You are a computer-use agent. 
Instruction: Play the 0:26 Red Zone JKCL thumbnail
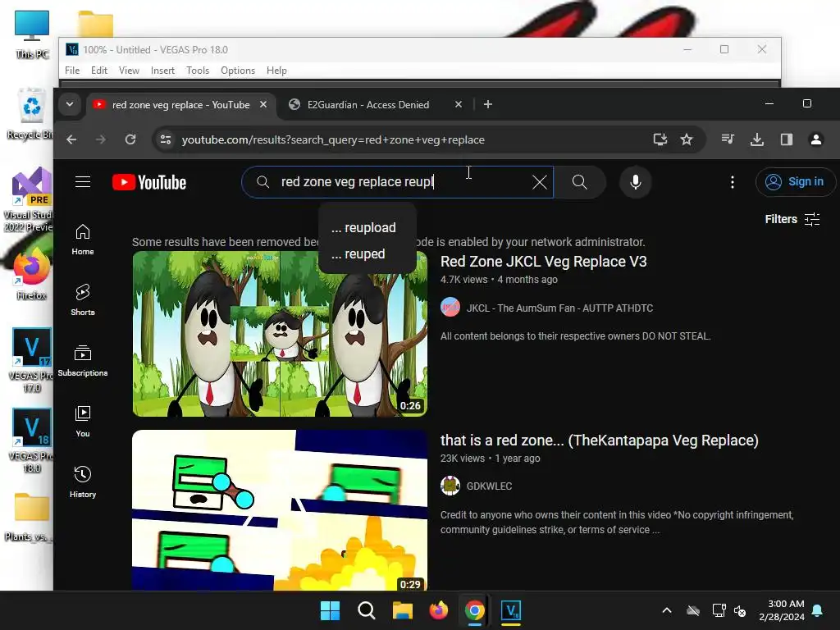(280, 334)
